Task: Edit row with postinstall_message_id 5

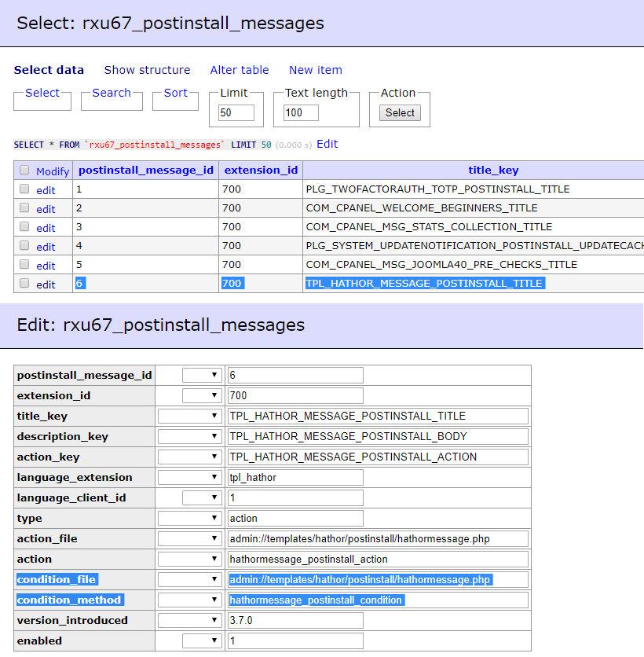Action: point(46,266)
